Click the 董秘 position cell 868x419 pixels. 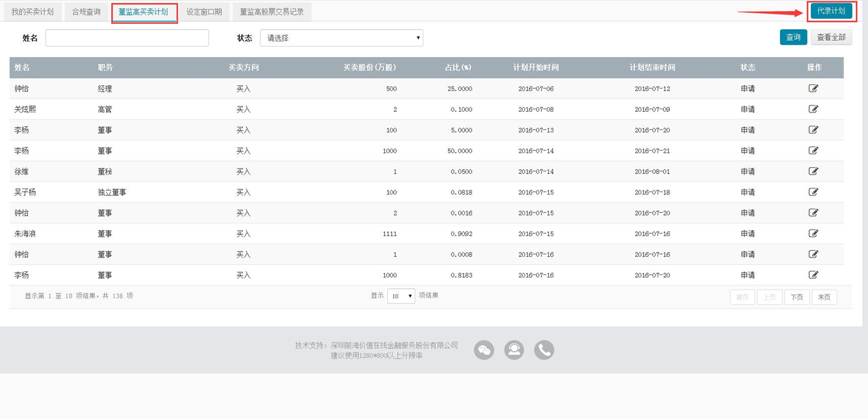point(105,171)
